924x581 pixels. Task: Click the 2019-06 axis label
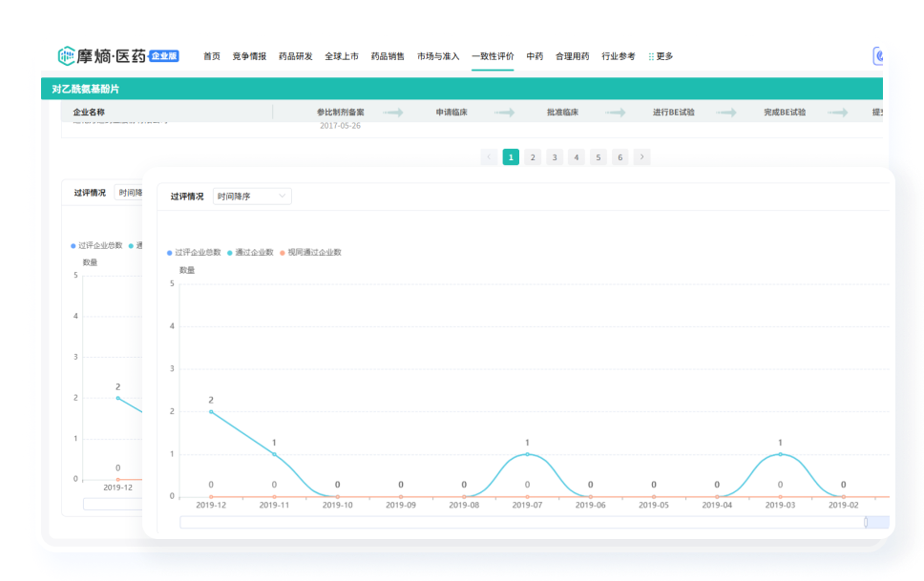click(591, 505)
